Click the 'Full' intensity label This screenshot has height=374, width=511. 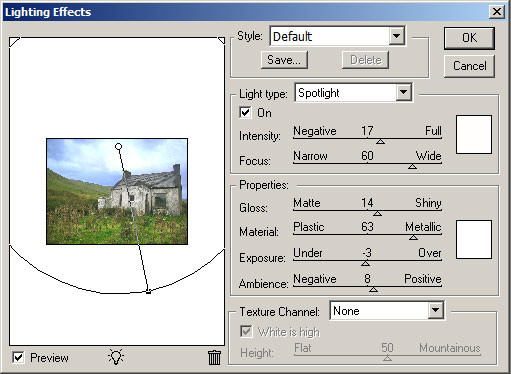(433, 131)
